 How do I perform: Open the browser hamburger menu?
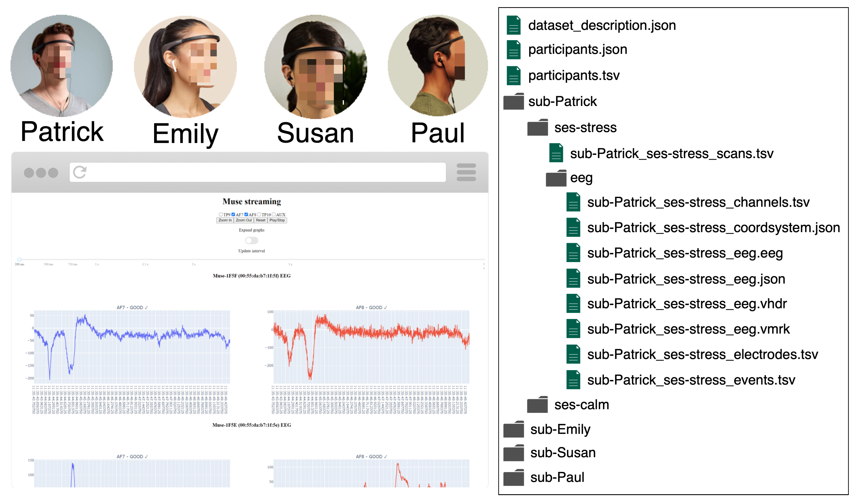[466, 172]
